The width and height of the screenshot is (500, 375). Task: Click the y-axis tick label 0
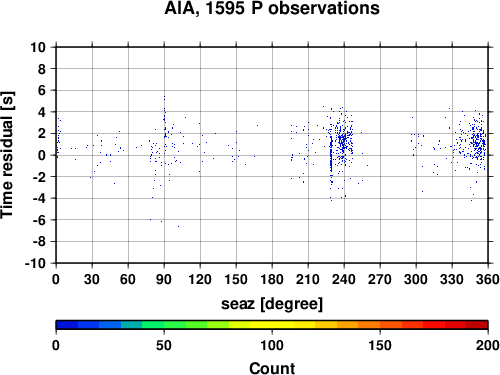(42, 155)
